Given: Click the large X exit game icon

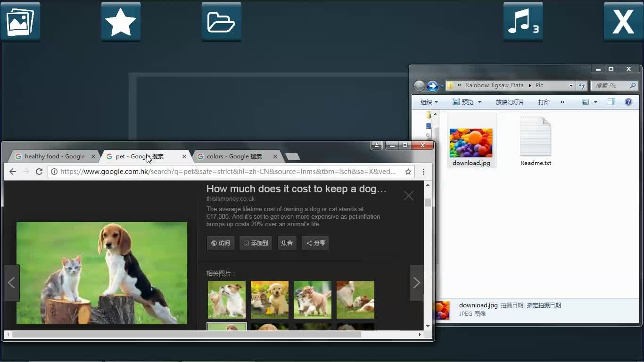Looking at the screenshot, I should coord(623,22).
